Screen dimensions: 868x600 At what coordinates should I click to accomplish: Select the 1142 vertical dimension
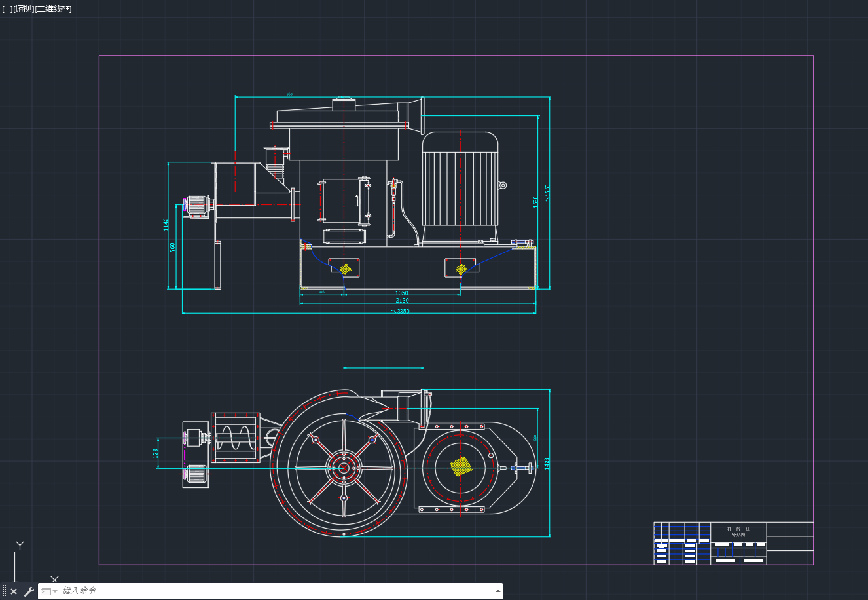click(x=166, y=225)
